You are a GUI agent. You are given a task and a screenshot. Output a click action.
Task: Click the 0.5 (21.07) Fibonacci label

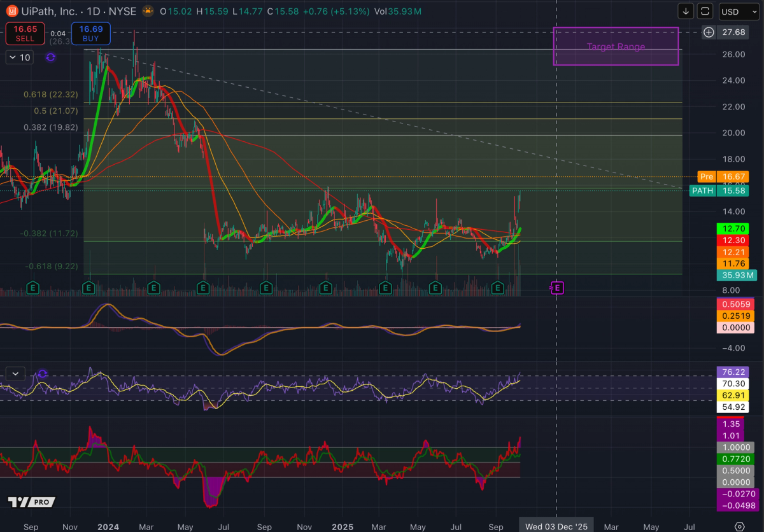tap(55, 110)
